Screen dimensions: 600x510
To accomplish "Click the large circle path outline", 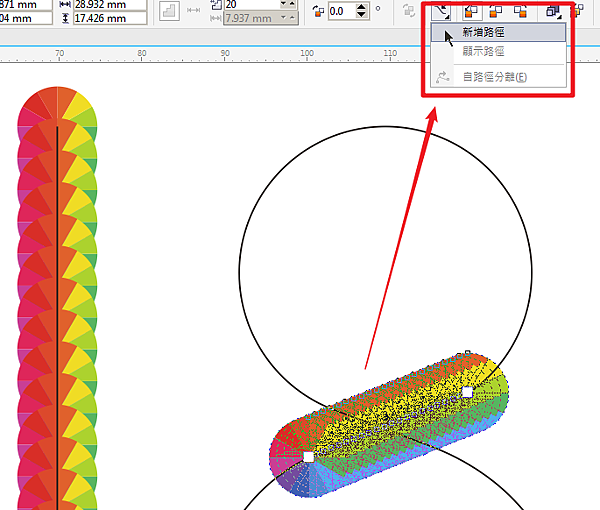I will [386, 127].
